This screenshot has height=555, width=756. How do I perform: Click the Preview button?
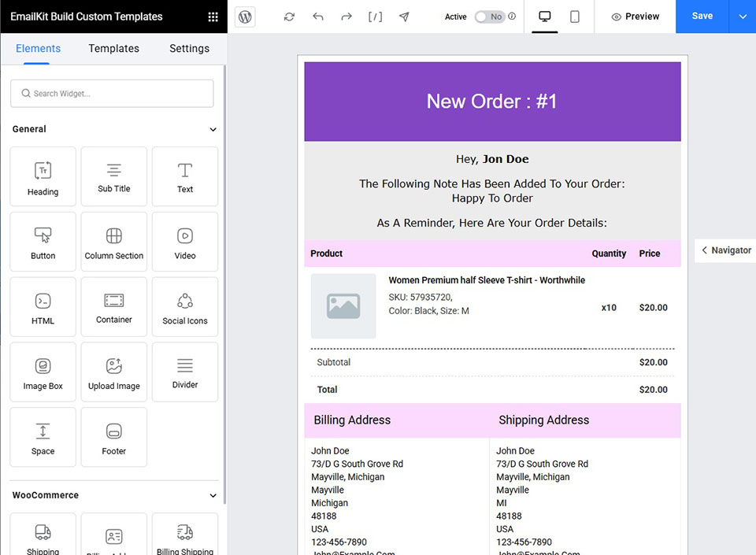(x=636, y=17)
